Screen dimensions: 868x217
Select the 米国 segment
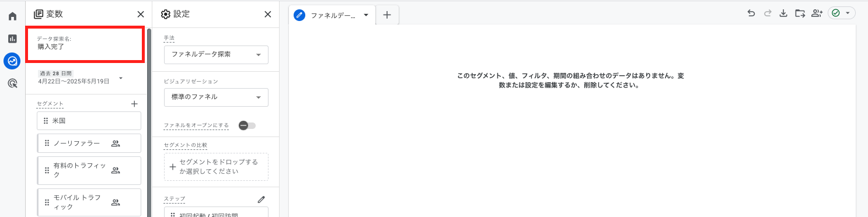[x=89, y=121]
